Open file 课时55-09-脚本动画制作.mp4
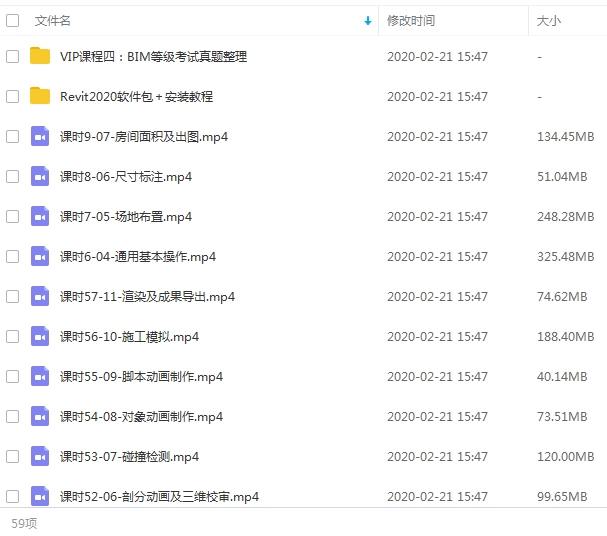607x536 pixels. [141, 377]
